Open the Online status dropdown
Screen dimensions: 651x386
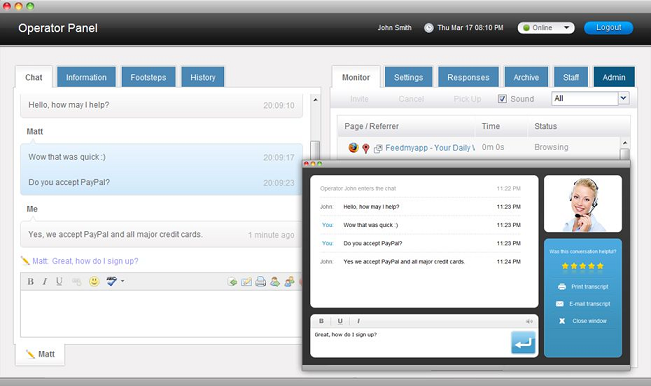pyautogui.click(x=546, y=28)
